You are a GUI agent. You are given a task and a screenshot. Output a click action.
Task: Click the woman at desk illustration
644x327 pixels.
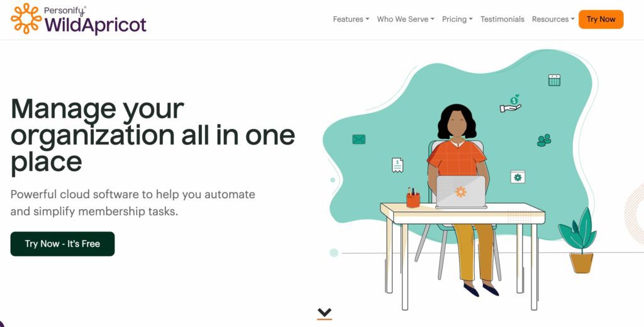458,197
